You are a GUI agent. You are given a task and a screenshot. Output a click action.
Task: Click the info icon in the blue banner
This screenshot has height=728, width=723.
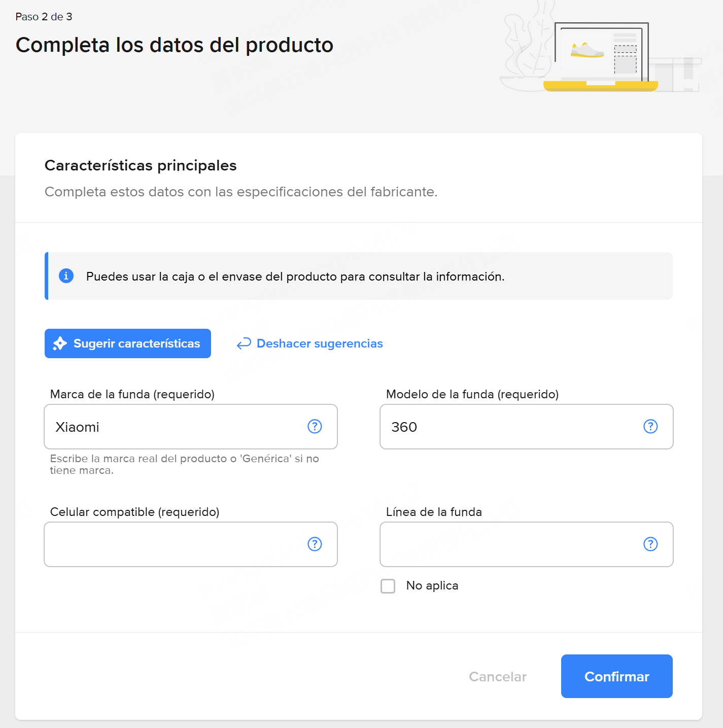click(x=66, y=276)
